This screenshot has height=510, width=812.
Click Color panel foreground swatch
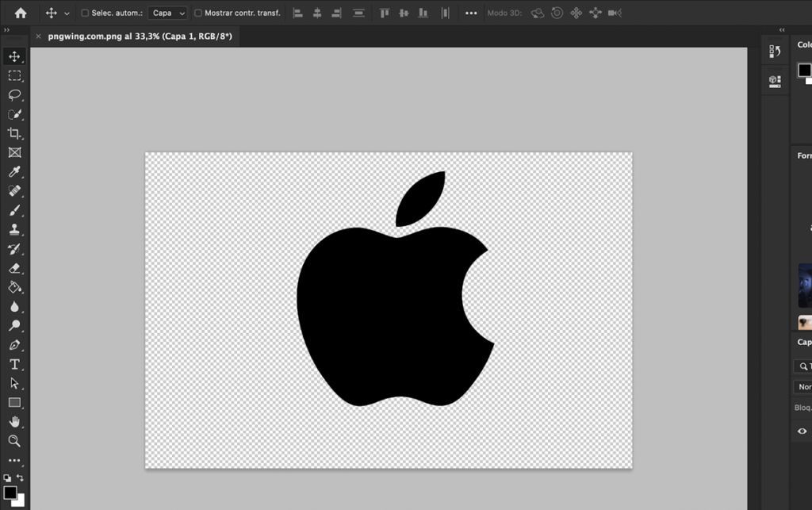[x=804, y=70]
